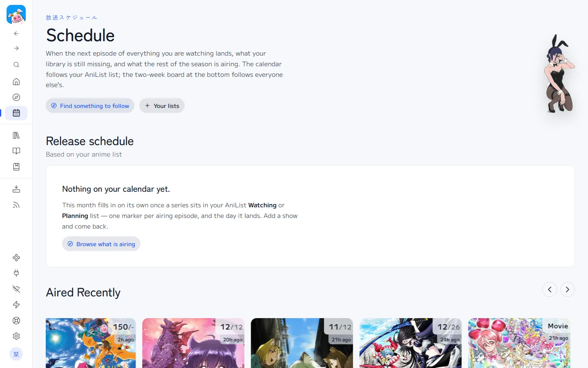The width and height of the screenshot is (588, 368).
Task: Click the 'Based on your anime list' subtitle
Action: click(84, 154)
